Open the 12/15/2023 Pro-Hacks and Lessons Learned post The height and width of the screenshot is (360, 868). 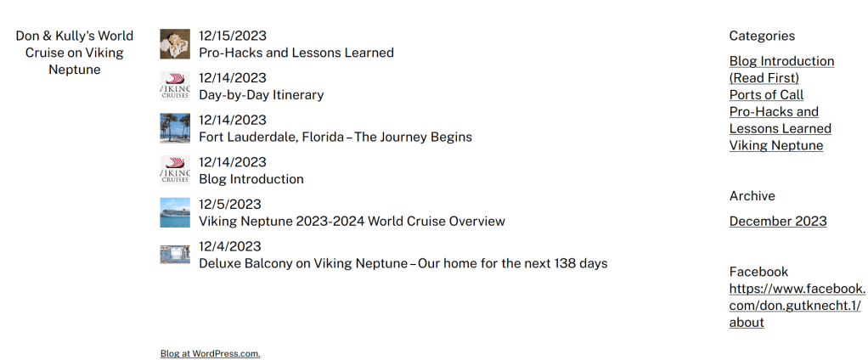click(x=296, y=53)
